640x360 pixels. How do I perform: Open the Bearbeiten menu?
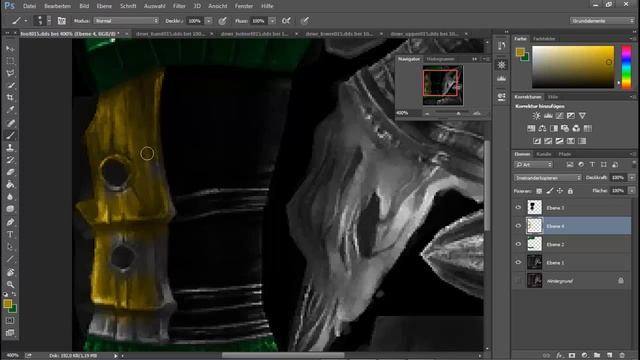[58, 6]
